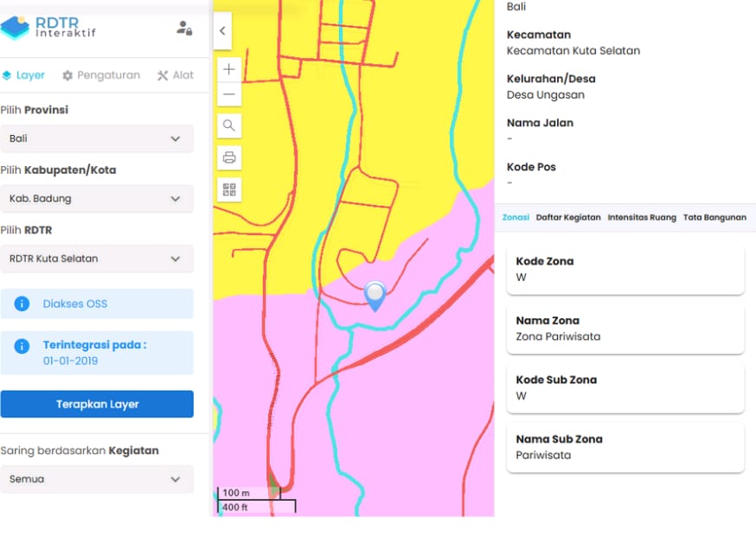Print the map using the printer icon
The height and width of the screenshot is (544, 756).
[229, 157]
